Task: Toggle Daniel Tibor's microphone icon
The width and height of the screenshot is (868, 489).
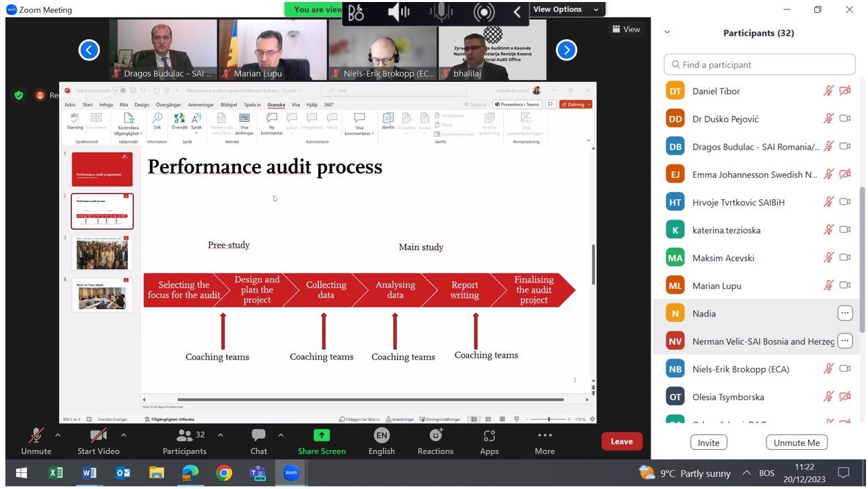Action: 828,91
